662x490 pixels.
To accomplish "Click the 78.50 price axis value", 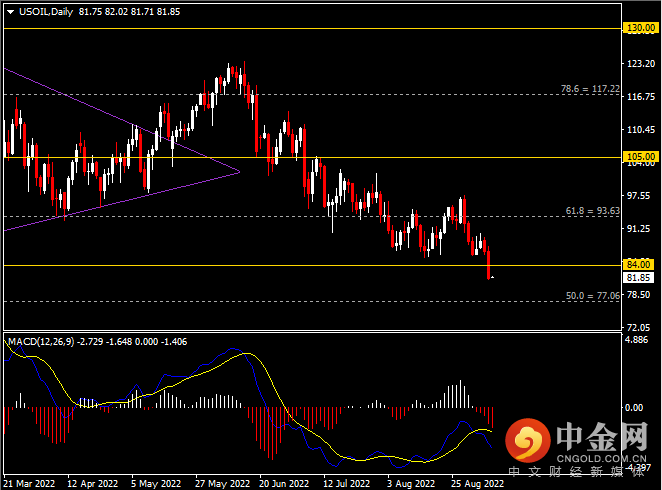I will (x=638, y=295).
